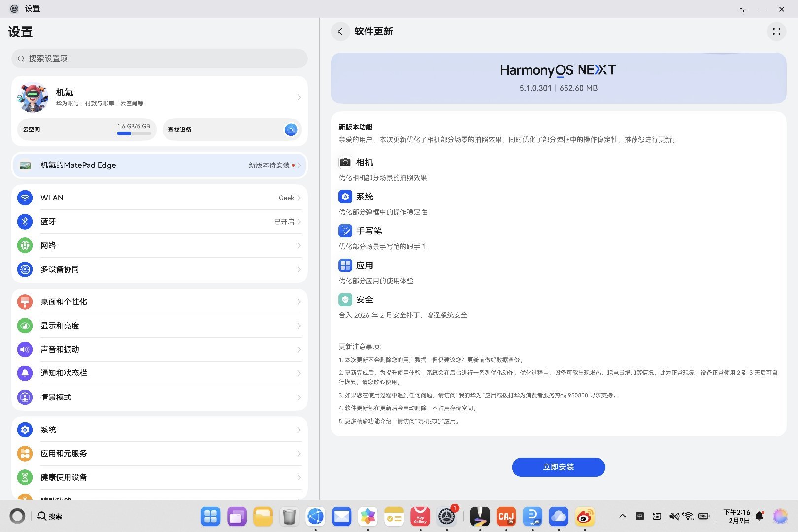Screen dimensions: 798x532
Task: Launch Weibo from the dock
Action: [x=584, y=516]
